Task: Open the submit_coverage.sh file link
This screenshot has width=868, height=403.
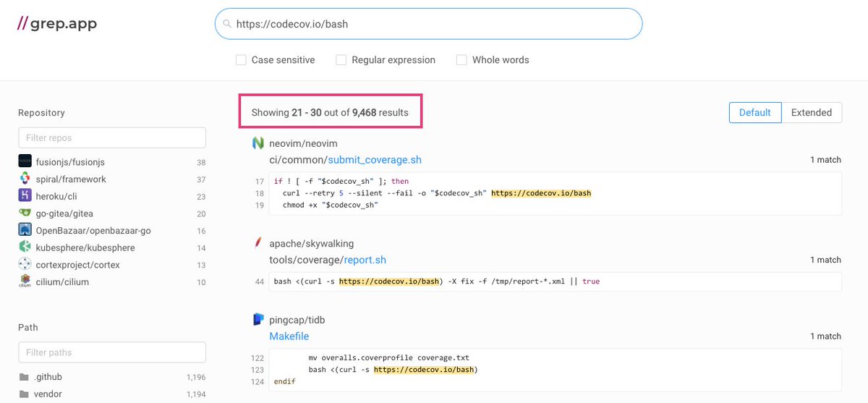Action: (375, 160)
